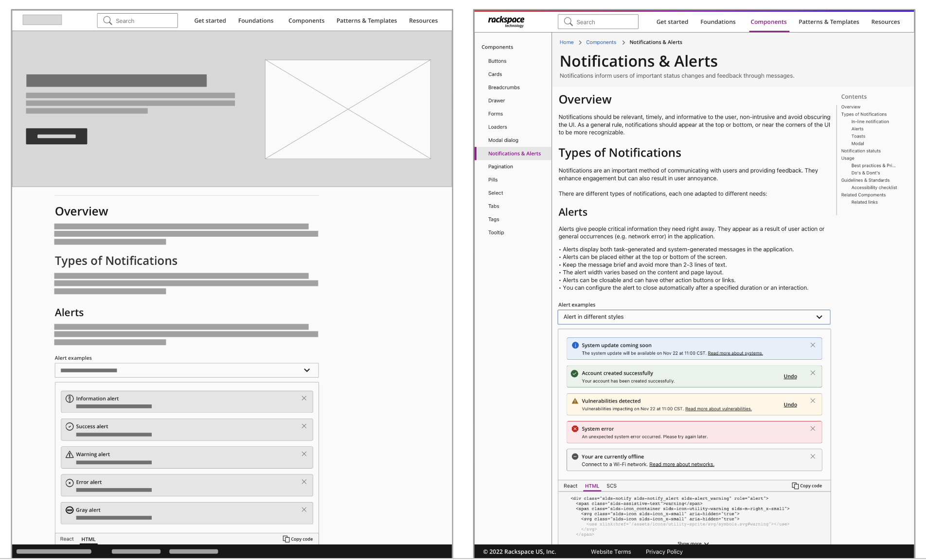Image resolution: width=926 pixels, height=560 pixels.
Task: Click the copy icon beside Copy code in right panel
Action: [x=795, y=486]
